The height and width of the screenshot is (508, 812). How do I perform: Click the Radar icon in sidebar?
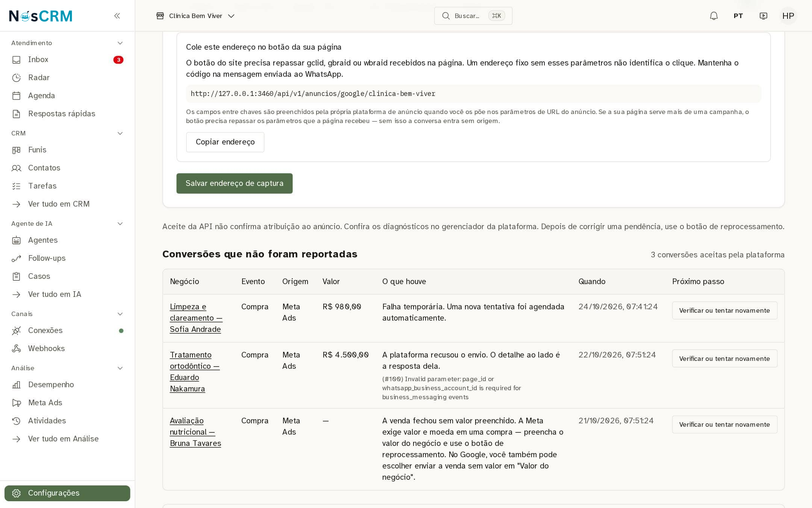(x=16, y=78)
